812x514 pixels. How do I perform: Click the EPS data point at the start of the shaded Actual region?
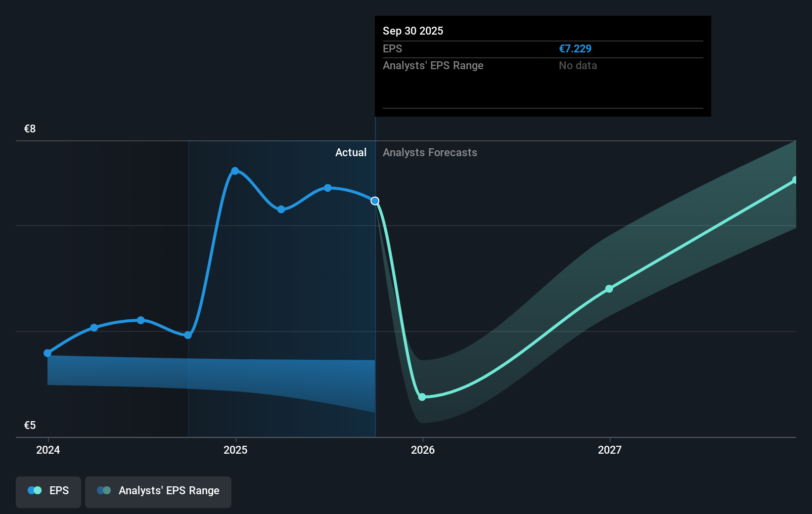(188, 335)
